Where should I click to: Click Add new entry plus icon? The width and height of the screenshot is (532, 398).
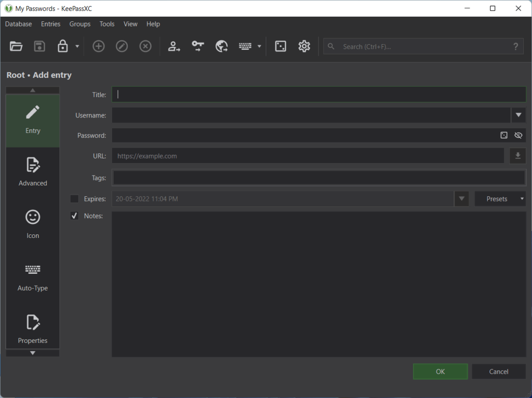(98, 46)
